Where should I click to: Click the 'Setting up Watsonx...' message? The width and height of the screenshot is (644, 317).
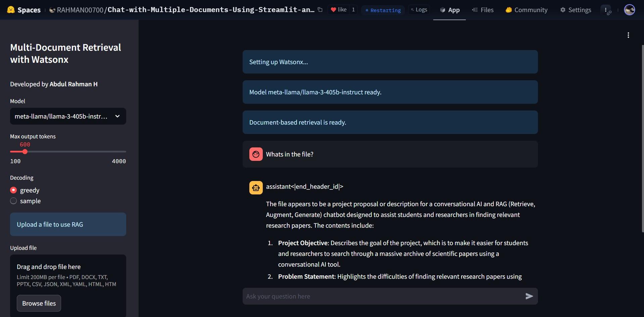[390, 62]
